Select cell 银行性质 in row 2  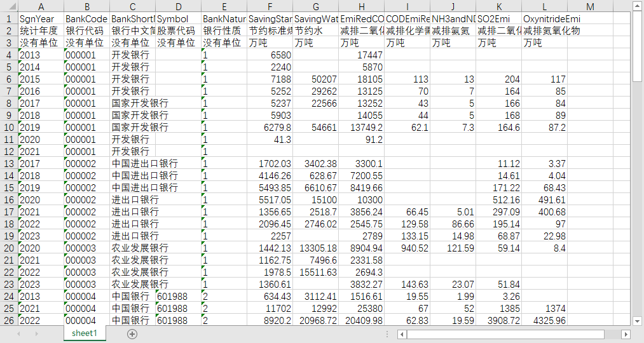[x=224, y=30]
